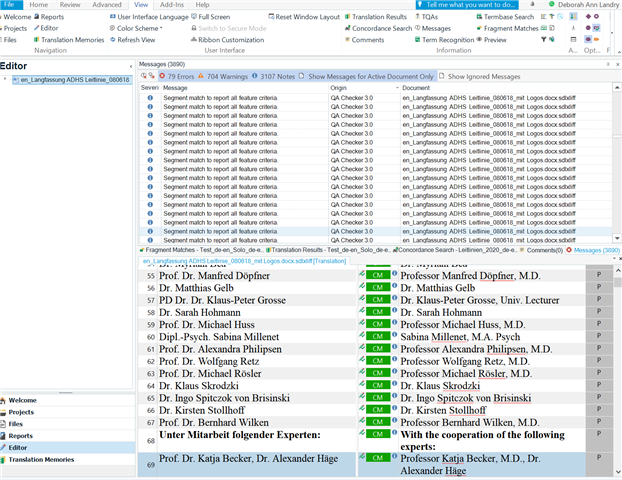Click Messages in ribbon Information group
Screen dimensions: 622x480
433,28
